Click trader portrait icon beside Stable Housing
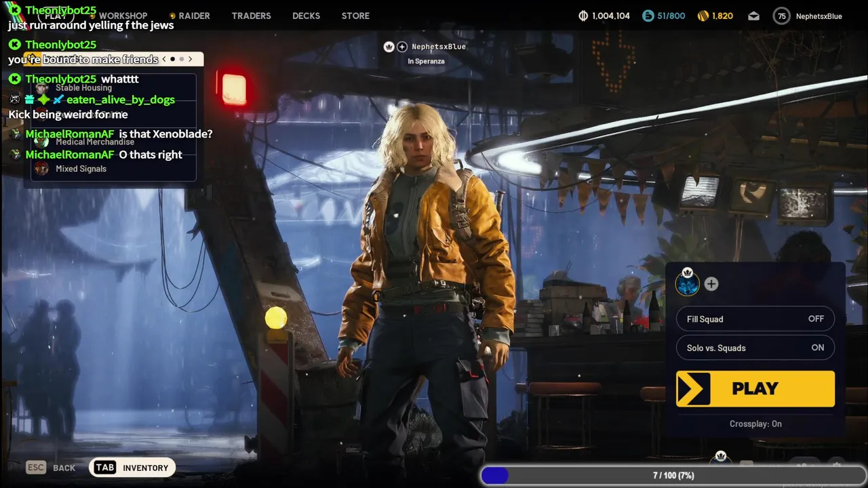 tap(42, 88)
